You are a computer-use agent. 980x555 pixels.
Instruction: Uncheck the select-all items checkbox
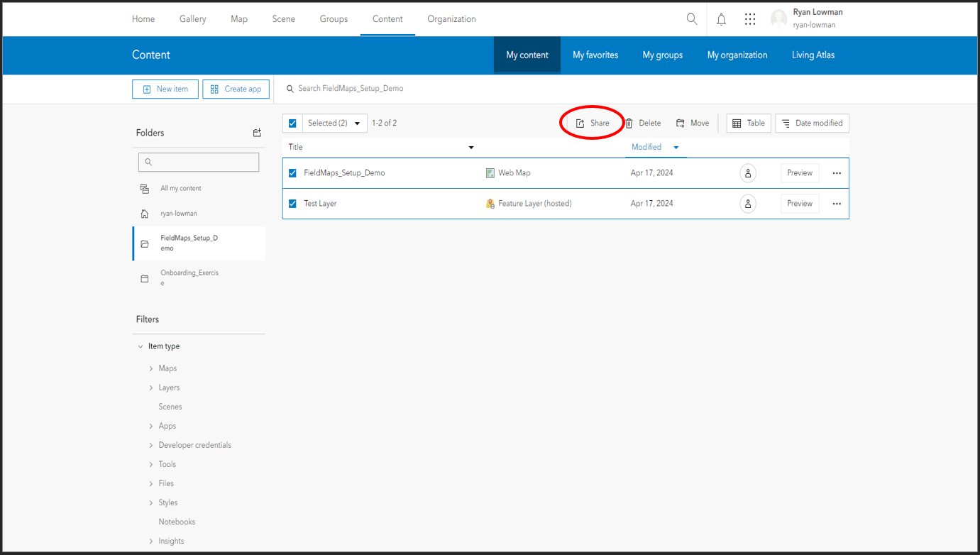coord(292,122)
